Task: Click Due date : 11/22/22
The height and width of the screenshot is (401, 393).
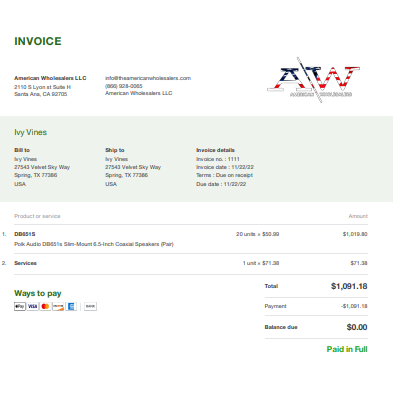Action: coord(221,184)
